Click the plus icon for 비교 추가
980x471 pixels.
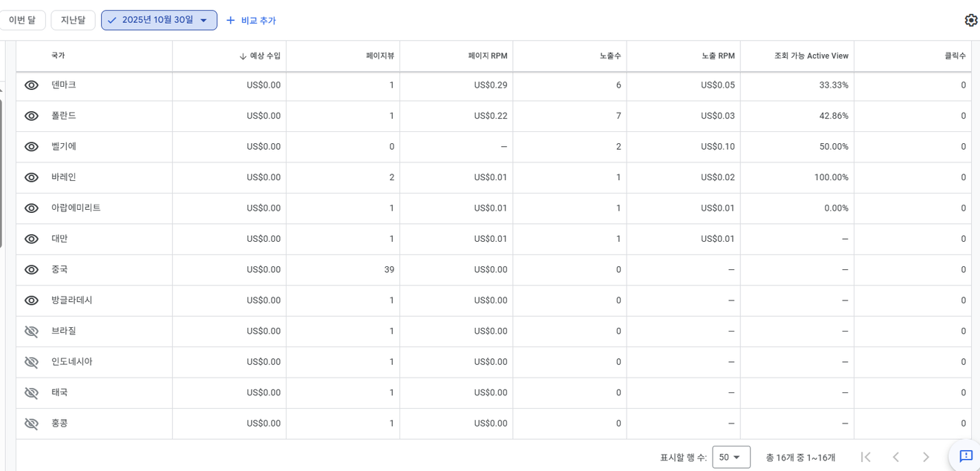[x=230, y=21]
